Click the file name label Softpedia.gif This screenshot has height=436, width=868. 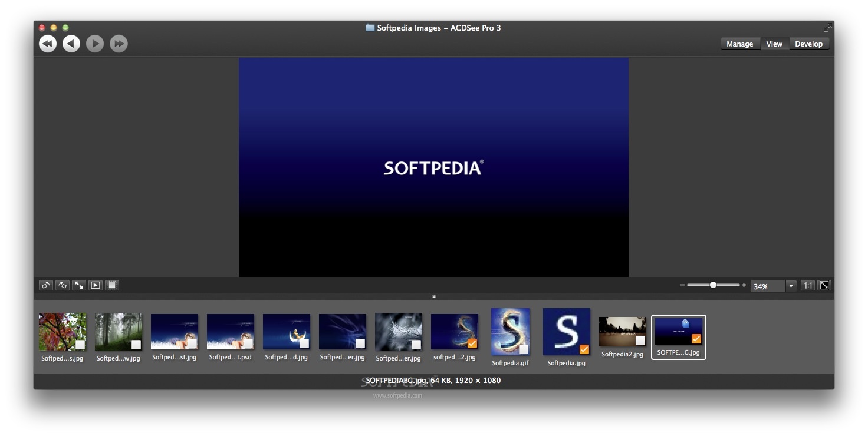tap(511, 363)
